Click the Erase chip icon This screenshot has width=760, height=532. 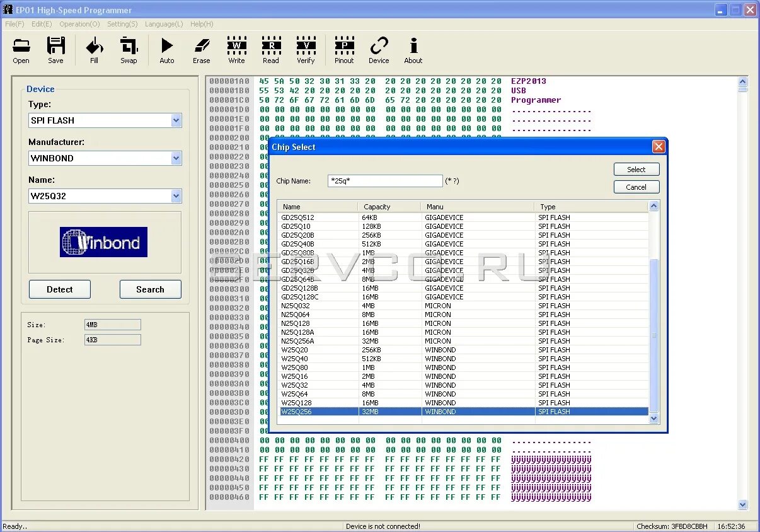tap(202, 50)
